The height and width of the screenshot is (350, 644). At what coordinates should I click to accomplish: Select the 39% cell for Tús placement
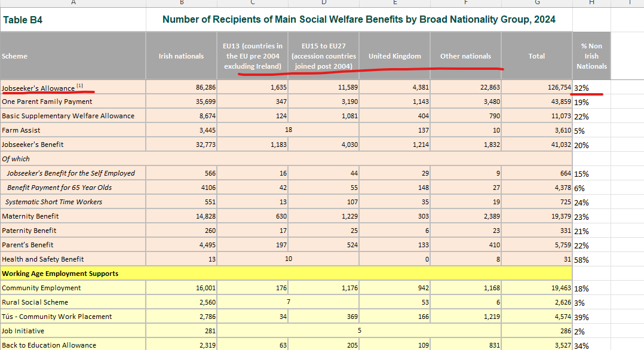591,317
